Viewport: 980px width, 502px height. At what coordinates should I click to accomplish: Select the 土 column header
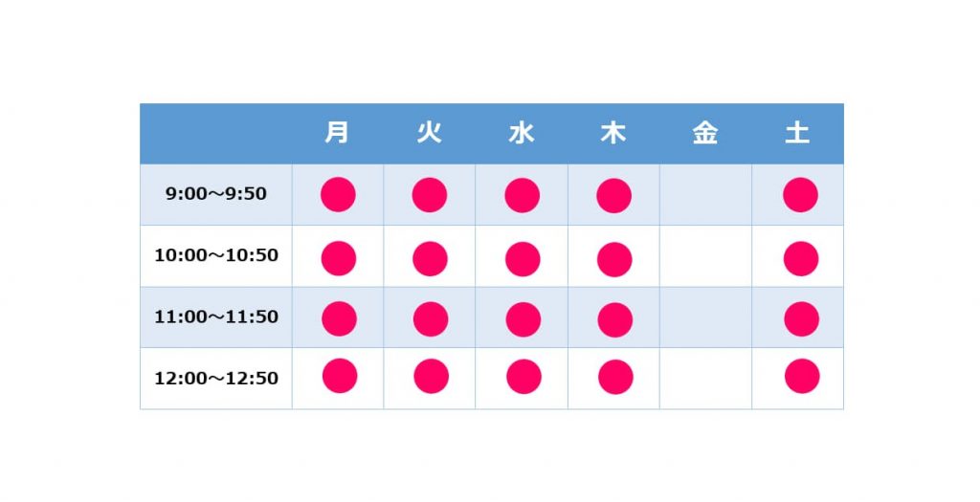click(797, 132)
